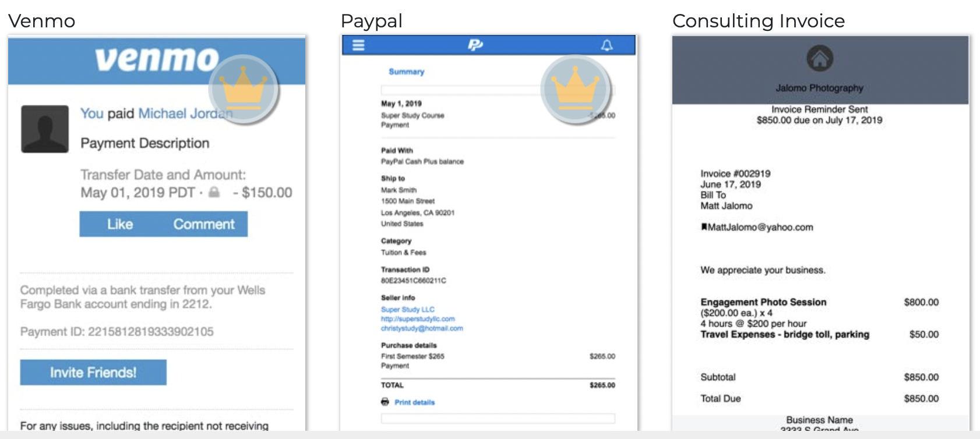Click the MattJalomo@yahoo.com email address
The height and width of the screenshot is (439, 980).
point(760,227)
